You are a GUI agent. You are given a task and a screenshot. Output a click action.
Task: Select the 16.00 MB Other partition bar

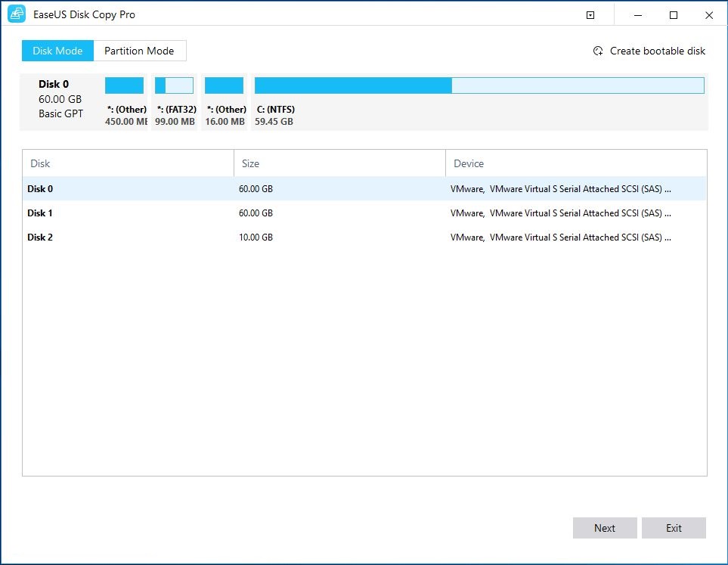[225, 85]
